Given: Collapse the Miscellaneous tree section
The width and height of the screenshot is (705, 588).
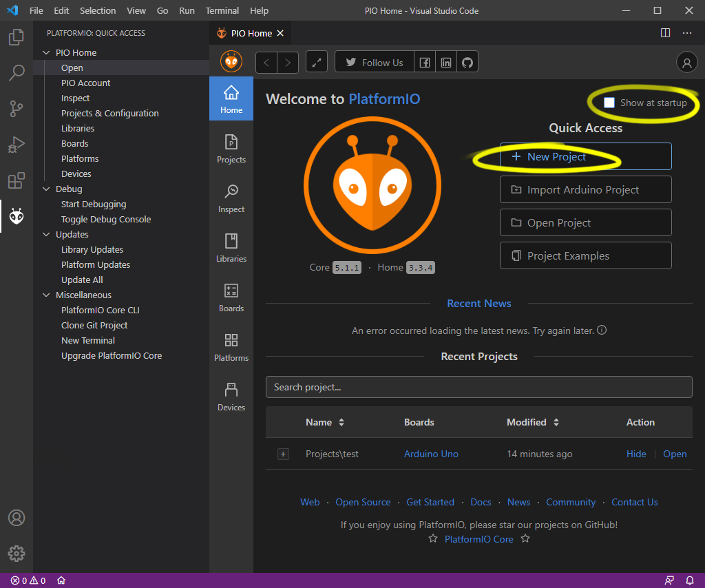Looking at the screenshot, I should 46,295.
